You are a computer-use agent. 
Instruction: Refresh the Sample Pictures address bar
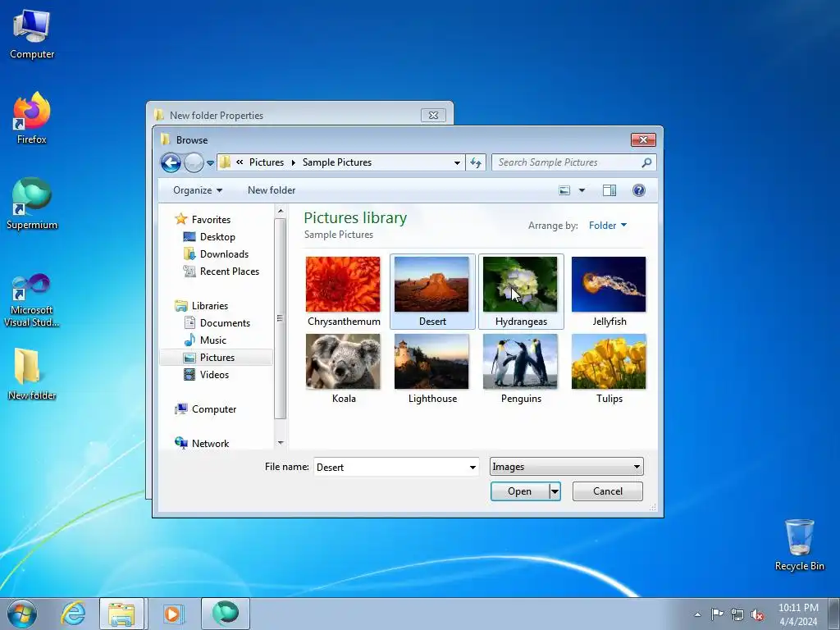476,162
